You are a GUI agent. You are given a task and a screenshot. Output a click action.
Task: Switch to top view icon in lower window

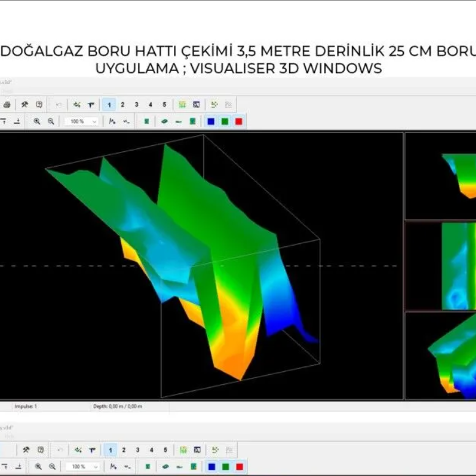coord(148,467)
